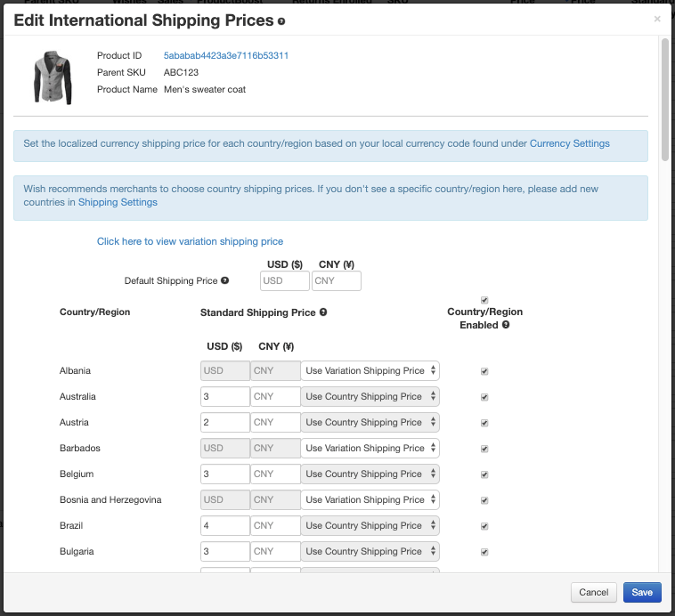The height and width of the screenshot is (616, 675).
Task: Click help icon beside Edit International Shipping Prices title
Action: 281,20
